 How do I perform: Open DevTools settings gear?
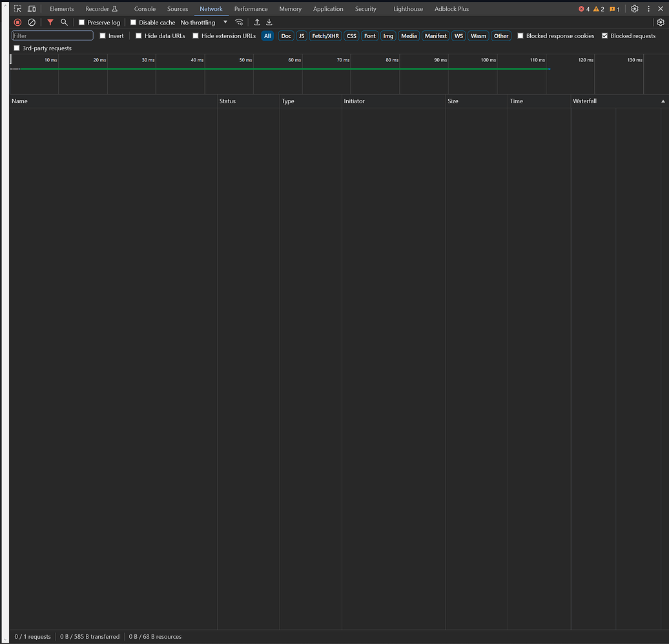click(x=634, y=8)
